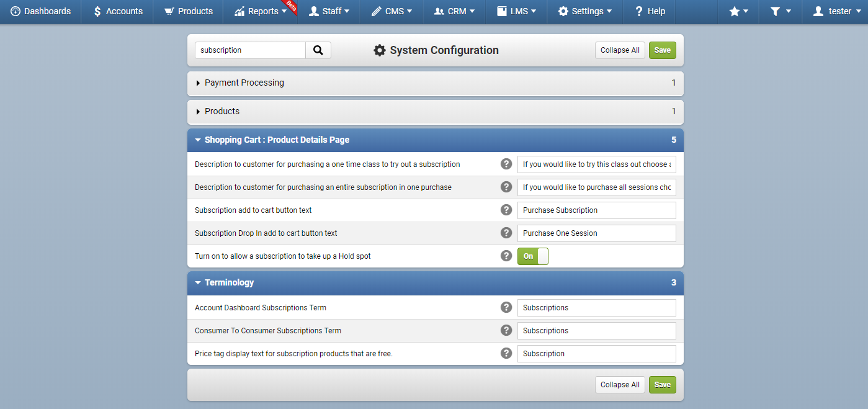Click the label Subscription add to cart button text
The width and height of the screenshot is (868, 409).
[x=253, y=210]
